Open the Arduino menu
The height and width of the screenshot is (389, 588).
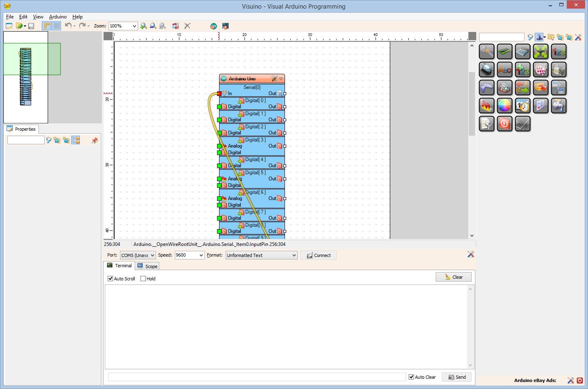pos(57,17)
